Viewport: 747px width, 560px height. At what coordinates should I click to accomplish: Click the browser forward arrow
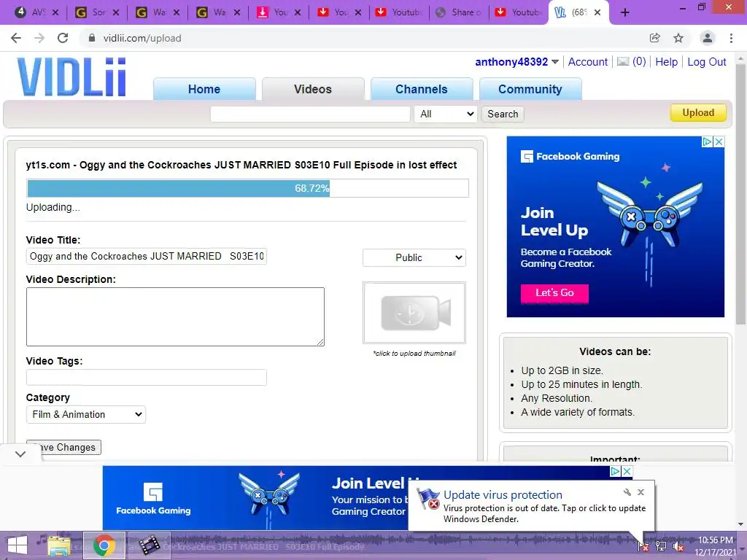coord(39,38)
